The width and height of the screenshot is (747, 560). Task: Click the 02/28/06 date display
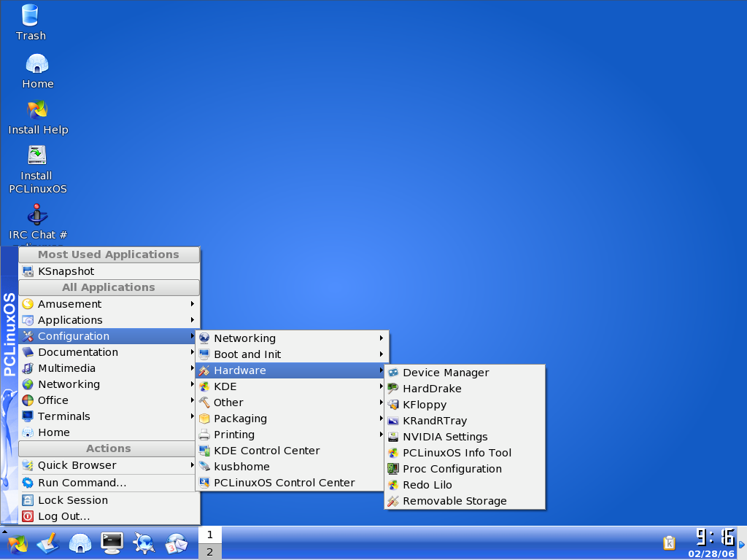coord(711,554)
